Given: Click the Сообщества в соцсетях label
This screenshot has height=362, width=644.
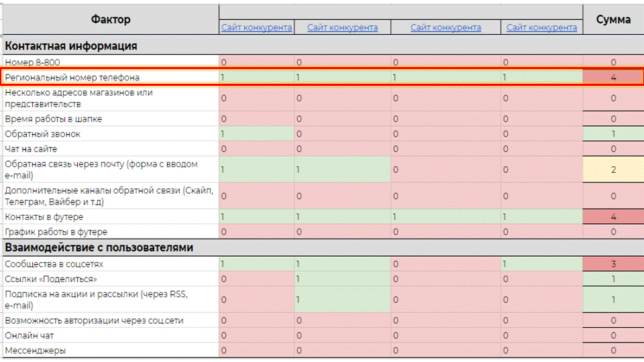Looking at the screenshot, I should pos(54,264).
